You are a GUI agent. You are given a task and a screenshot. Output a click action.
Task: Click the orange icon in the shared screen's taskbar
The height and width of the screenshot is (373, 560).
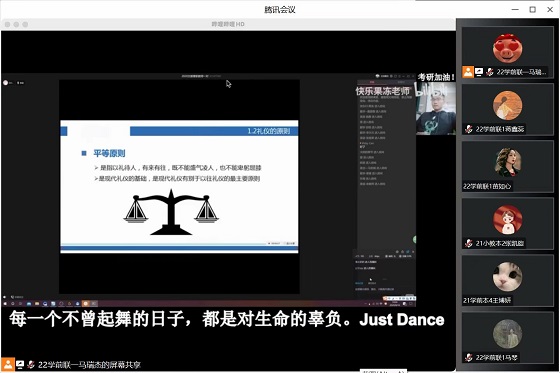point(85,304)
